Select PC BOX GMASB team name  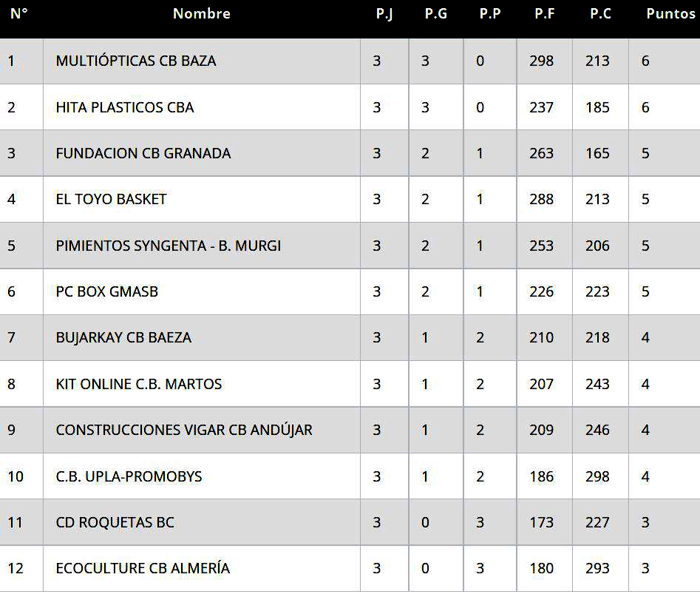coord(107,291)
